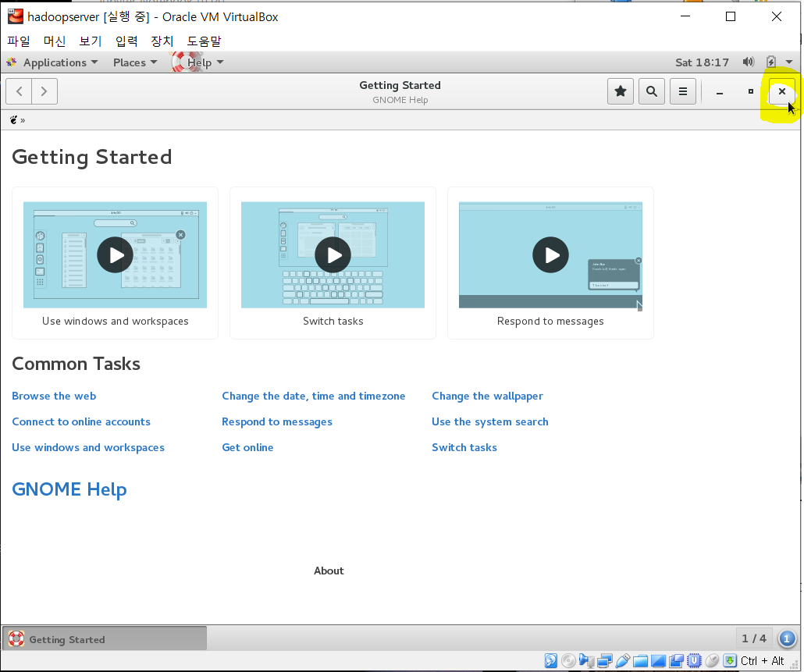Open the hamburger menu in the help window
Viewport: 804px width, 672px height.
(683, 91)
